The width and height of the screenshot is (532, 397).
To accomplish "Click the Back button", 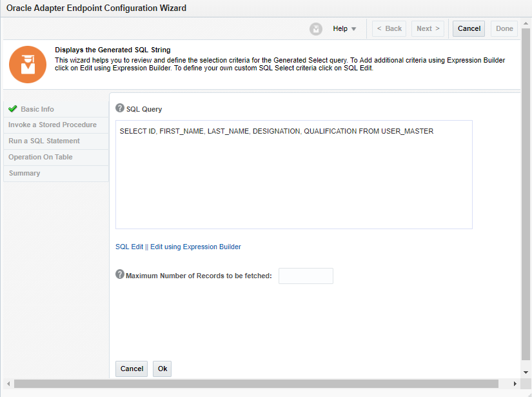I will point(389,28).
